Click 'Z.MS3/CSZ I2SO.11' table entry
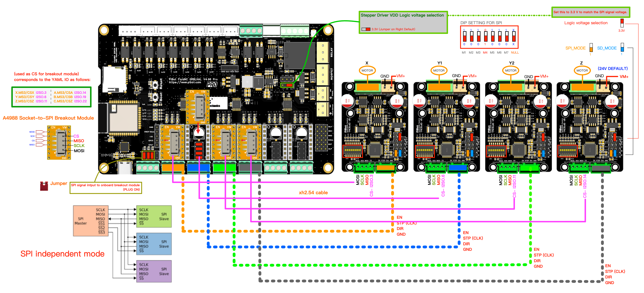 31,101
